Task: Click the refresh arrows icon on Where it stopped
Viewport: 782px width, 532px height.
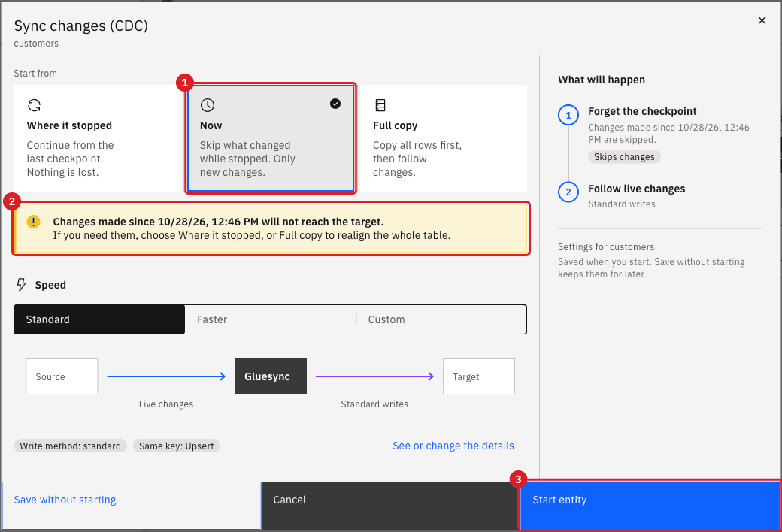Action: (34, 105)
